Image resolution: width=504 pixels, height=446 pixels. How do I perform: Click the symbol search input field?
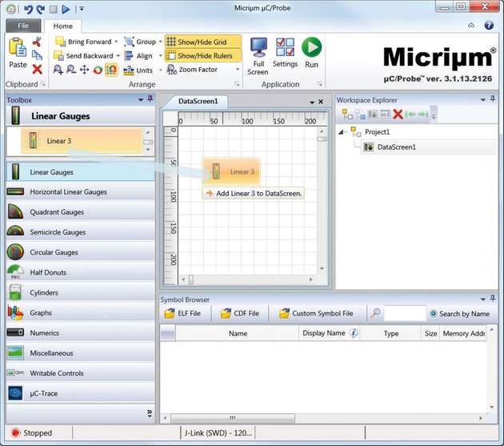click(405, 313)
